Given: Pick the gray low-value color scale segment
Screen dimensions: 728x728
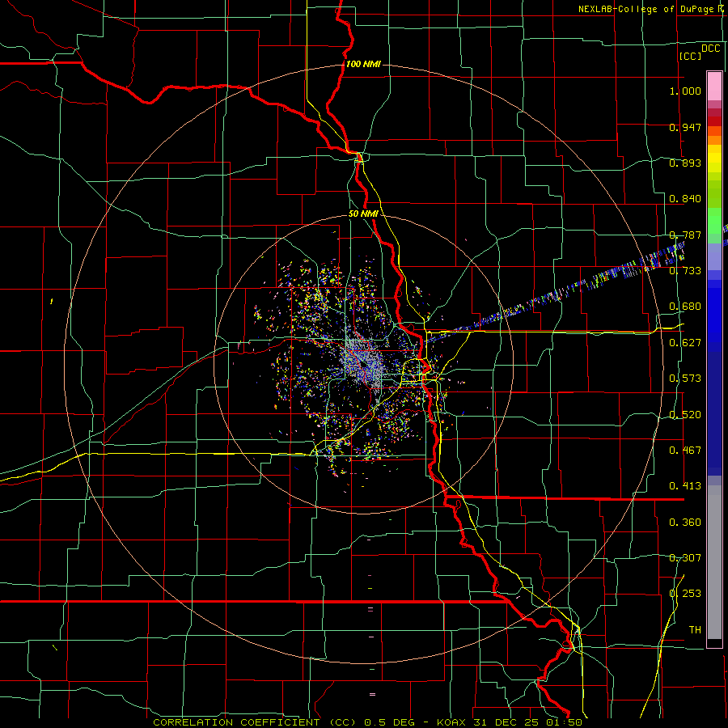Looking at the screenshot, I should (714, 562).
